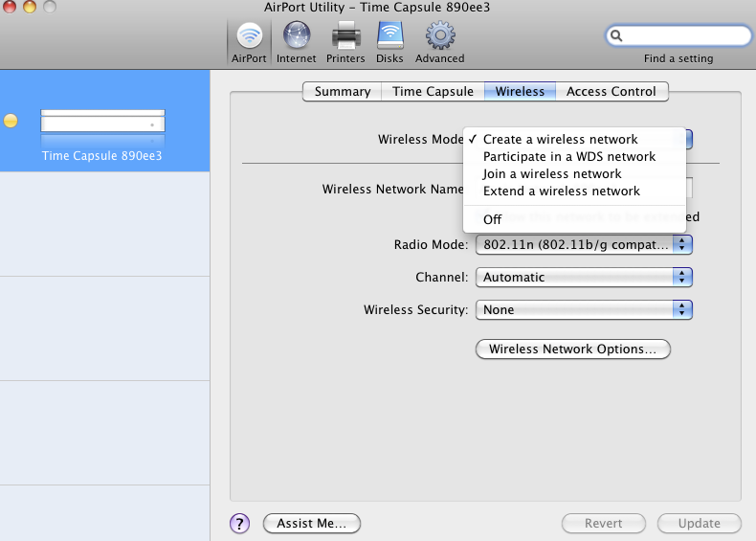Click the yellow status light beside Time Capsule
This screenshot has height=541, width=756.
tap(11, 121)
